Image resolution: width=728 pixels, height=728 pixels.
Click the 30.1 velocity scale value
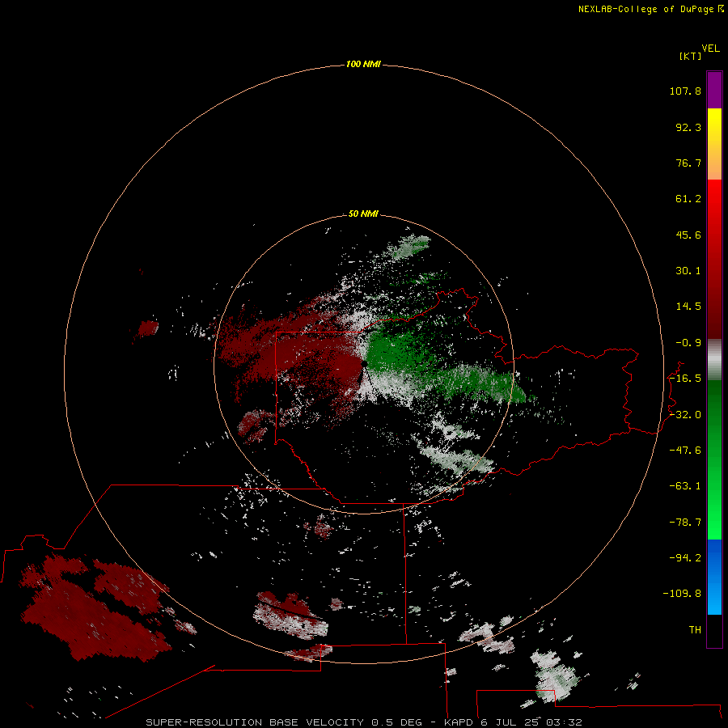[x=688, y=271]
